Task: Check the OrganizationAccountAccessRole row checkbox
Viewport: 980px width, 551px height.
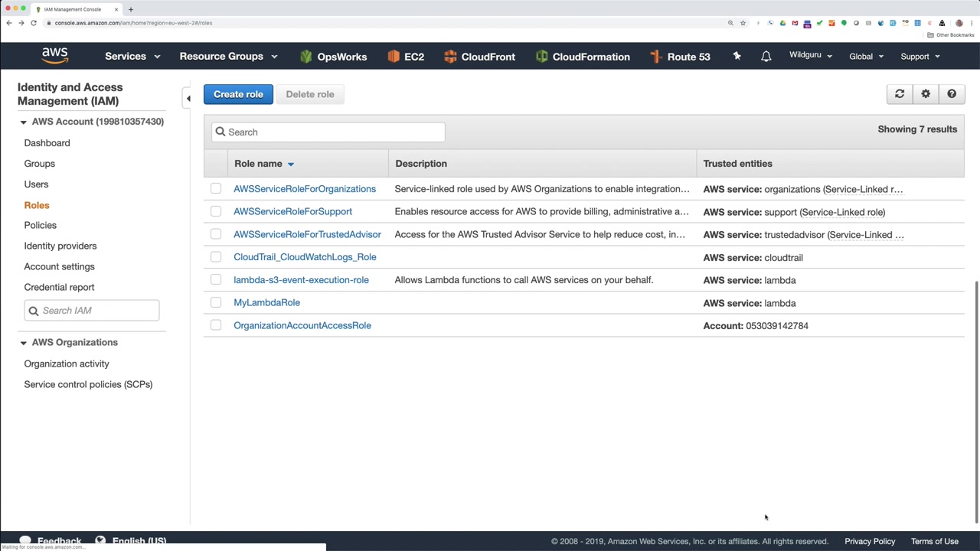Action: (x=216, y=325)
